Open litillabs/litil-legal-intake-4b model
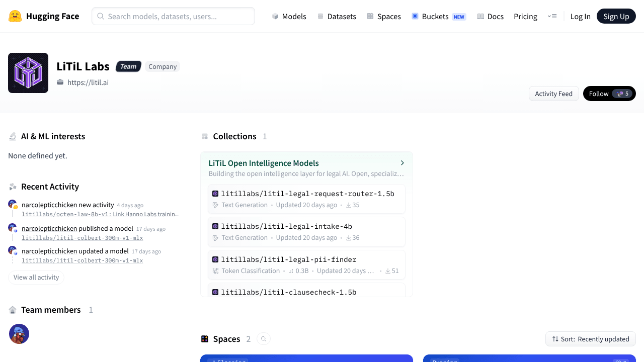The image size is (644, 362). tap(286, 226)
